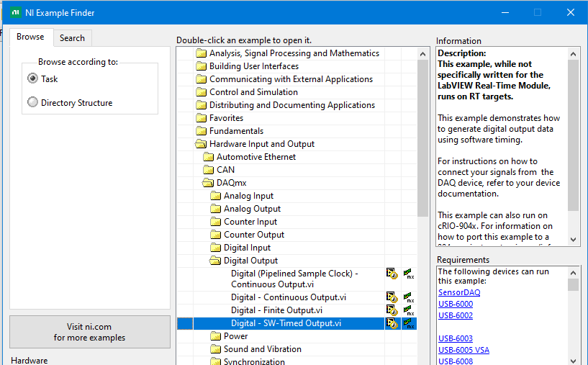588x365 pixels.
Task: Click the folder icon beside Analog Input
Action: [x=216, y=196]
